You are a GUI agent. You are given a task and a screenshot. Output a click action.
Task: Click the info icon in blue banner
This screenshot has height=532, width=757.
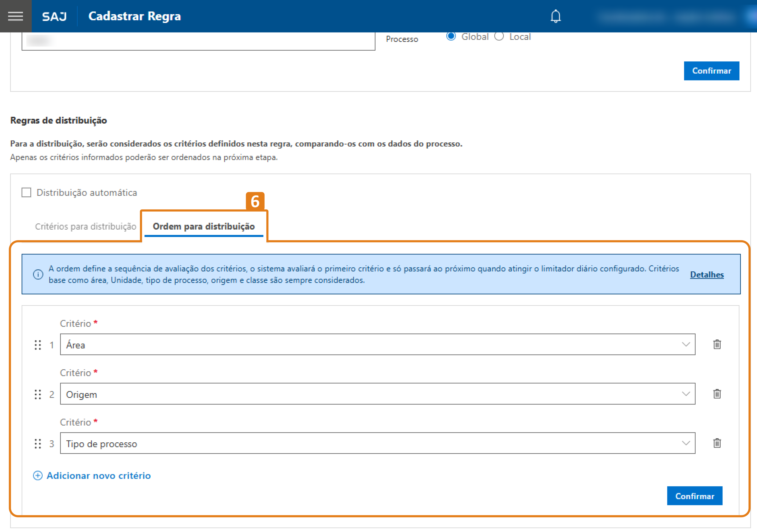click(38, 274)
